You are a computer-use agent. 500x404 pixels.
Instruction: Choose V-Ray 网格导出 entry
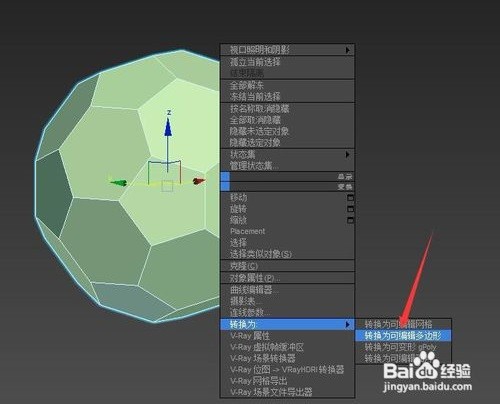(x=287, y=381)
